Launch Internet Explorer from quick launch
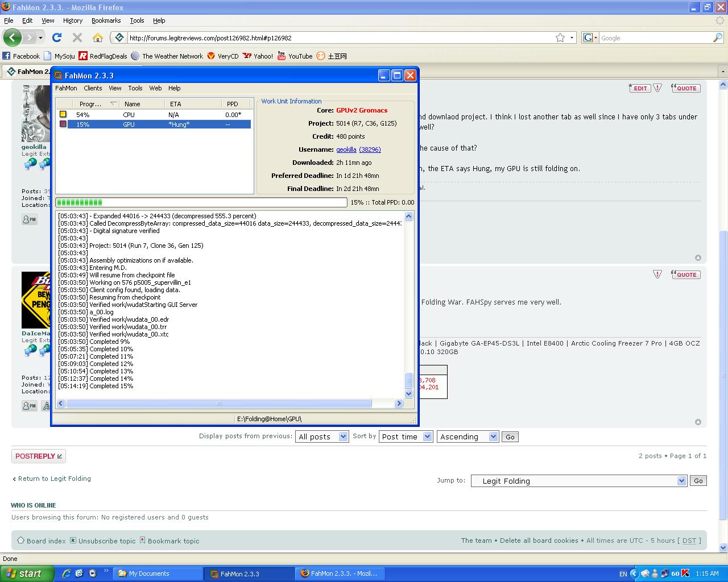Screen dimensions: 728x582 pos(67,573)
